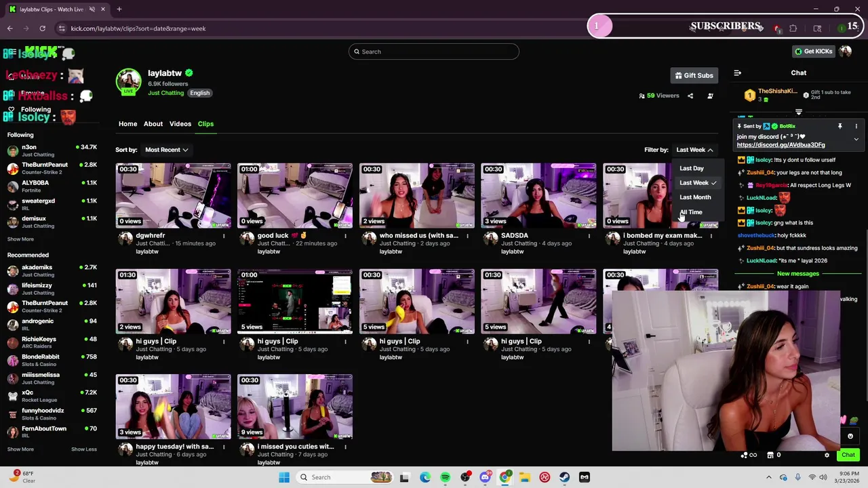Open the discord.gg invite link

click(781, 145)
